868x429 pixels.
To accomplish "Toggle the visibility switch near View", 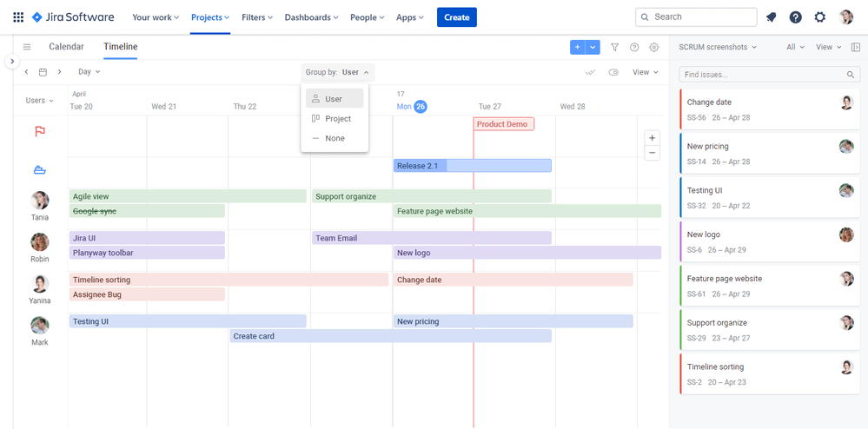I will pos(613,73).
